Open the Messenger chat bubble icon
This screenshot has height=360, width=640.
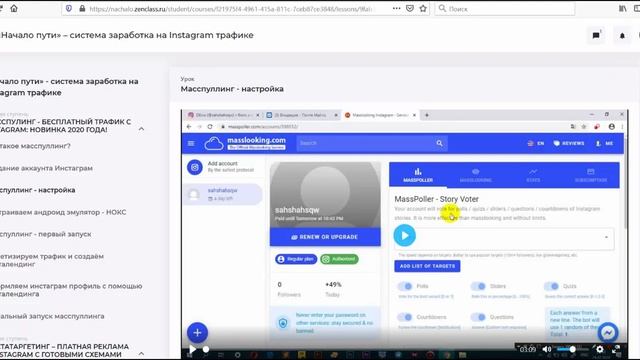(x=608, y=333)
